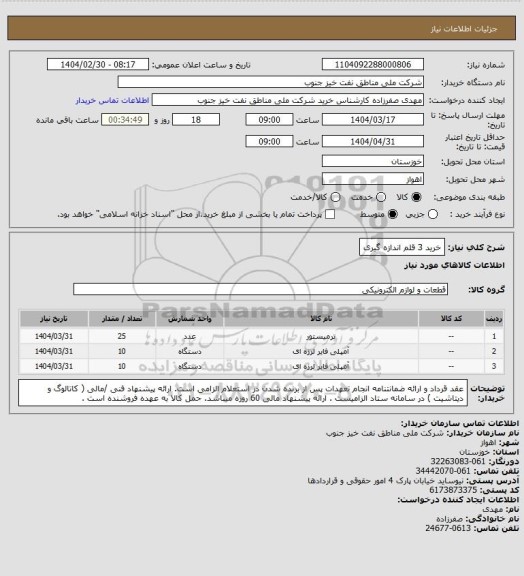The image size is (524, 576).
Task: Click delivery province field خوزستان
Action: (x=373, y=161)
